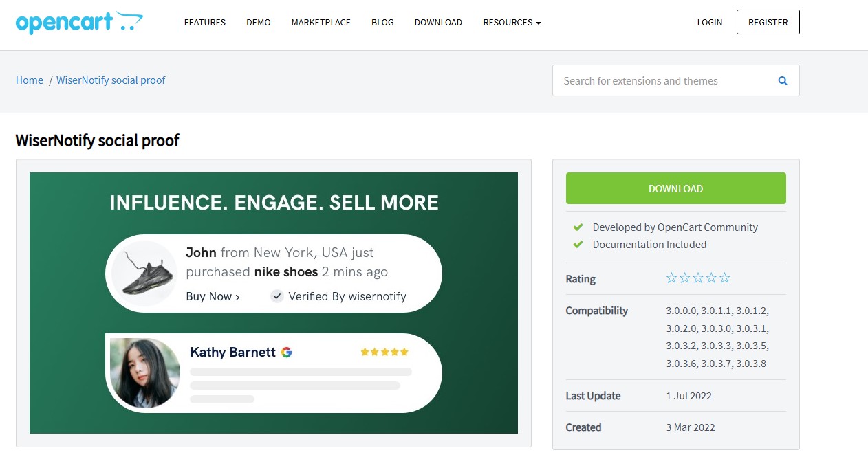Click compatibility version 3.0.3.8
The height and width of the screenshot is (457, 868).
tap(751, 364)
